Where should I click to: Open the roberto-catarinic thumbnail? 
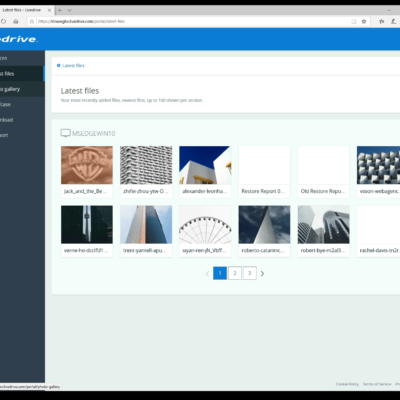point(264,224)
